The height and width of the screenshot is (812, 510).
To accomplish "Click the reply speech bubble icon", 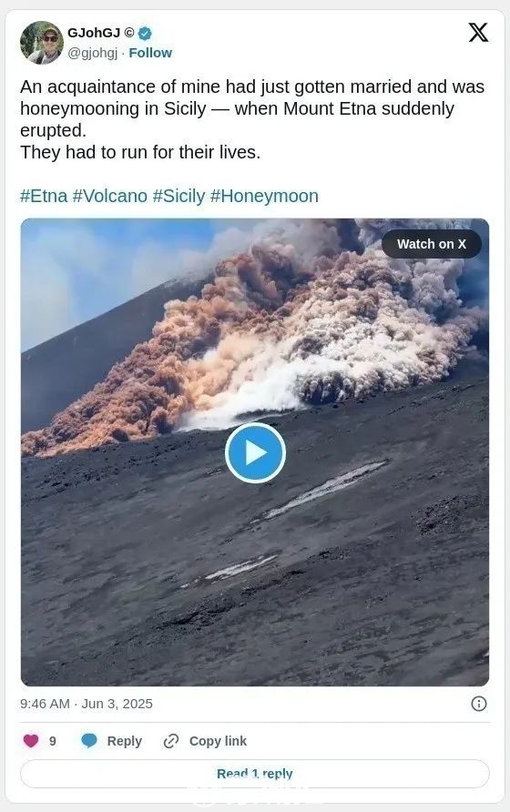I will tap(89, 740).
